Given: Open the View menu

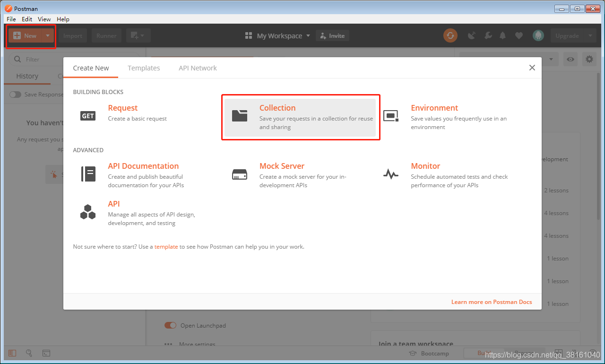Looking at the screenshot, I should (44, 19).
